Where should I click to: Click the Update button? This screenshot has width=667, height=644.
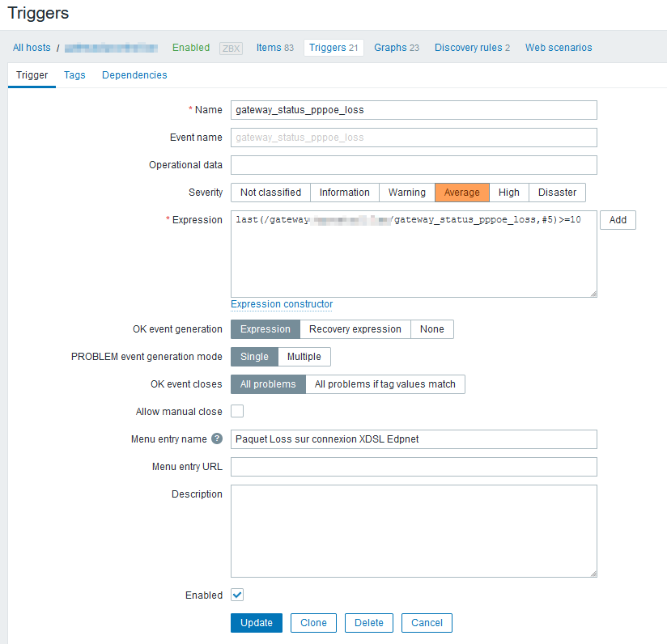[x=257, y=623]
